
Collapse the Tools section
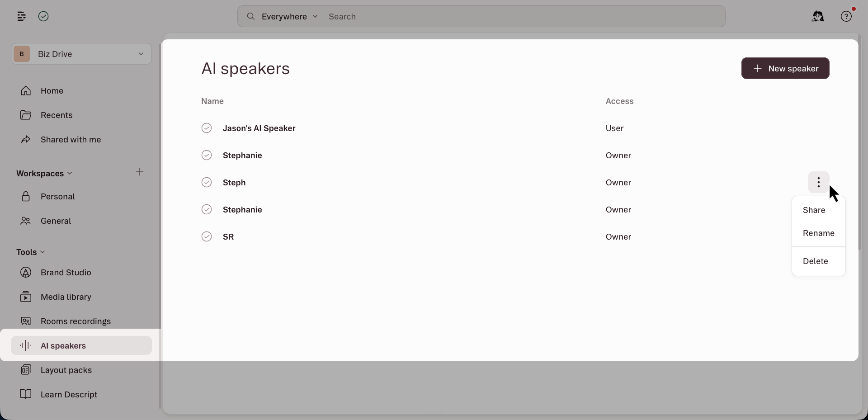tap(31, 252)
